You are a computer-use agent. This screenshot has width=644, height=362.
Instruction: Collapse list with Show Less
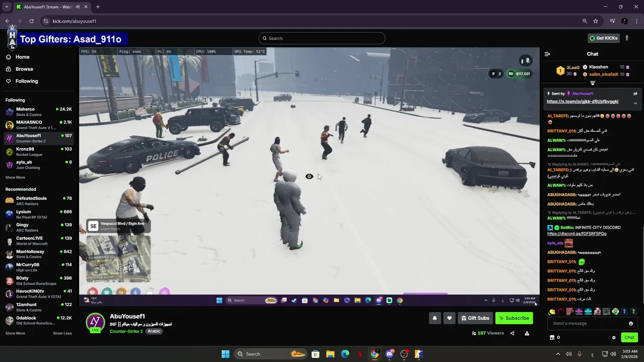tap(62, 333)
